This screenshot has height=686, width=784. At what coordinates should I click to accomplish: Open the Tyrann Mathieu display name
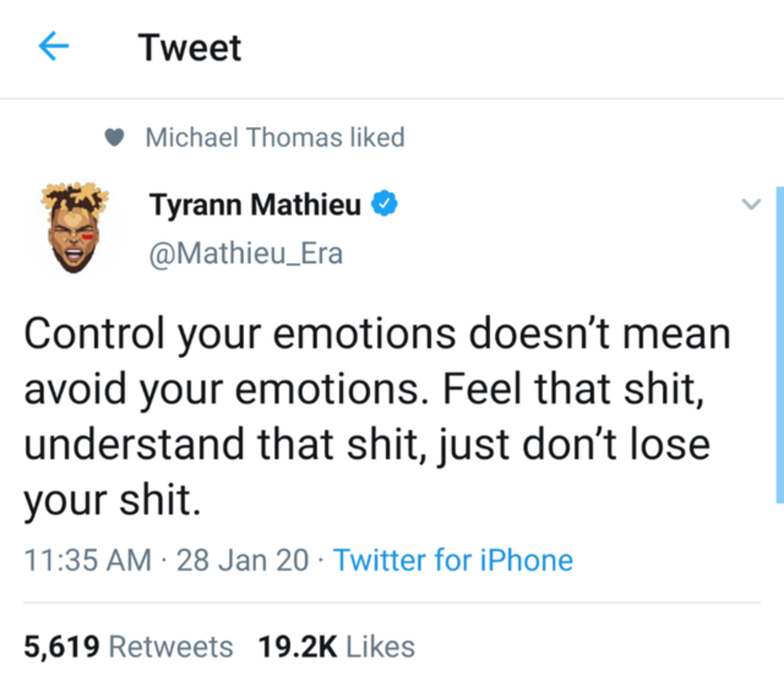255,204
